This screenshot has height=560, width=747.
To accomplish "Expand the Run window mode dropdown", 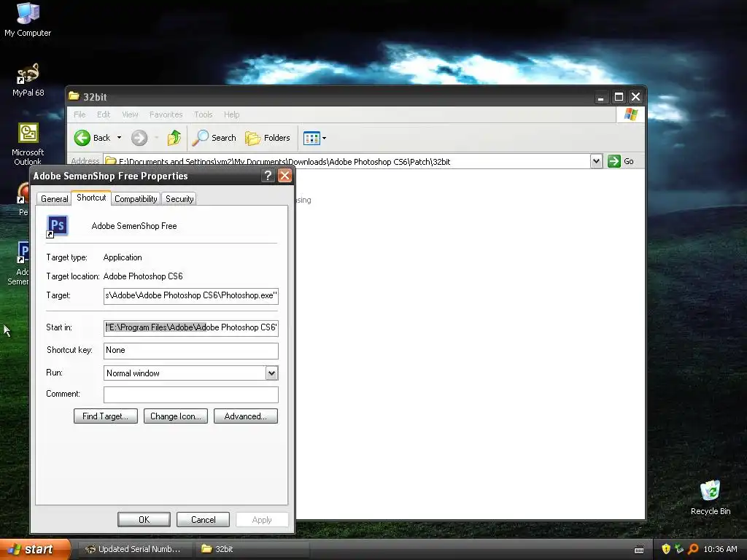I will (x=271, y=373).
